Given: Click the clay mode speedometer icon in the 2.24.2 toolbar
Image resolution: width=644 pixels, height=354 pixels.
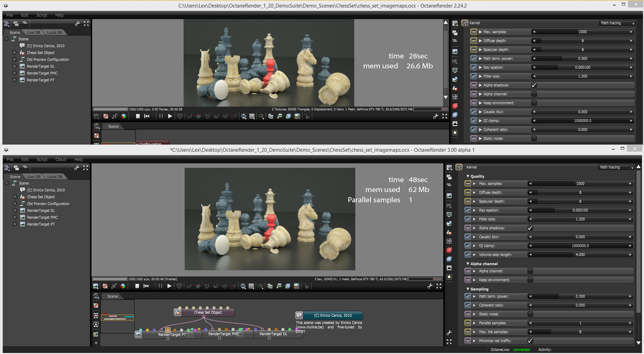Looking at the screenshot, I should (x=261, y=117).
